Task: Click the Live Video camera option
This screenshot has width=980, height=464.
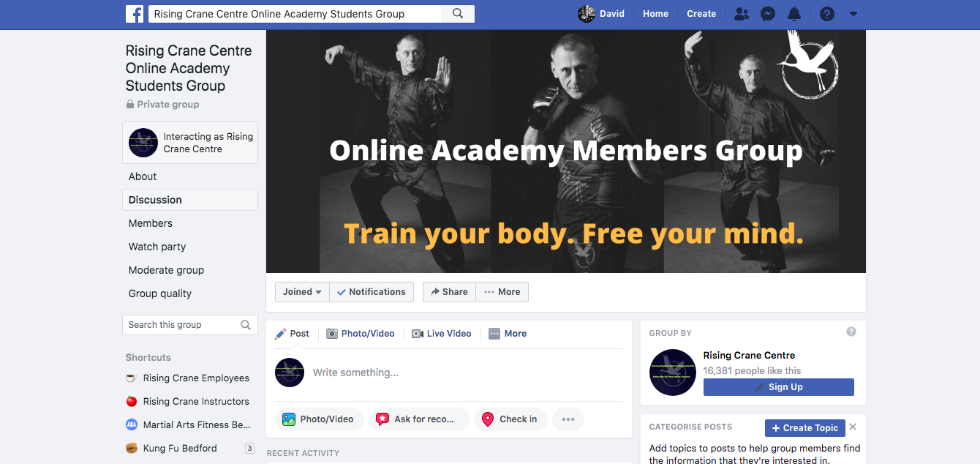Action: tap(442, 334)
